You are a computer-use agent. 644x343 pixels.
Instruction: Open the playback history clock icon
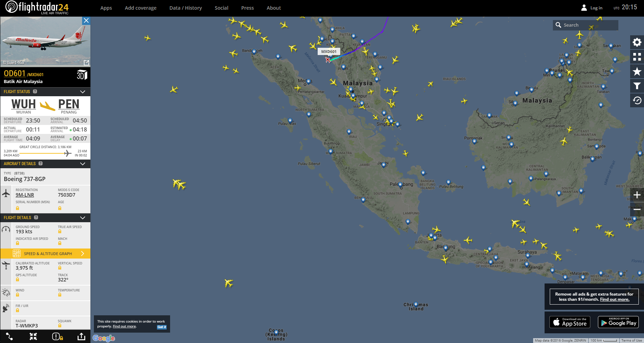click(x=637, y=100)
